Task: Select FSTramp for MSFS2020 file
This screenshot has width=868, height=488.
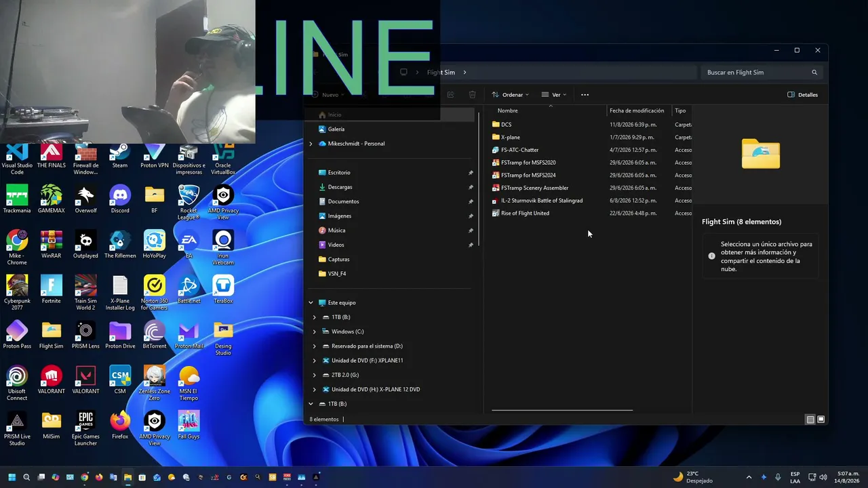Action: [x=524, y=163]
